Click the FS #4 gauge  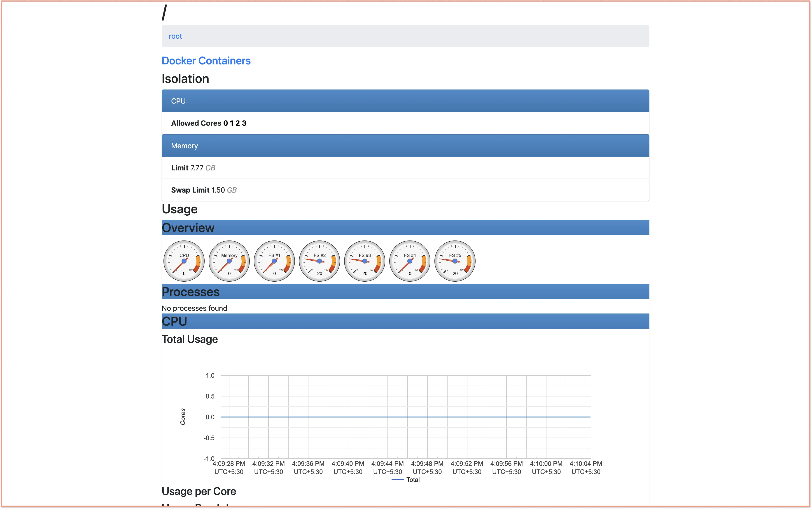point(410,261)
